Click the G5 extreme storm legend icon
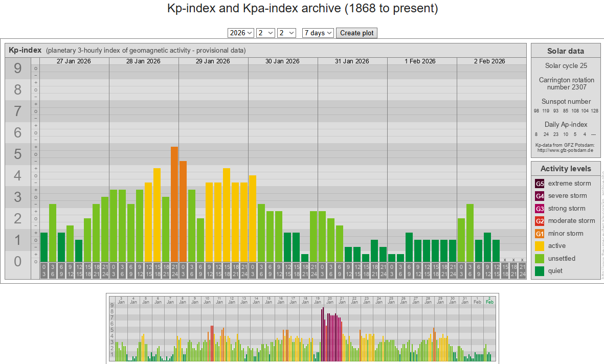 pos(540,184)
